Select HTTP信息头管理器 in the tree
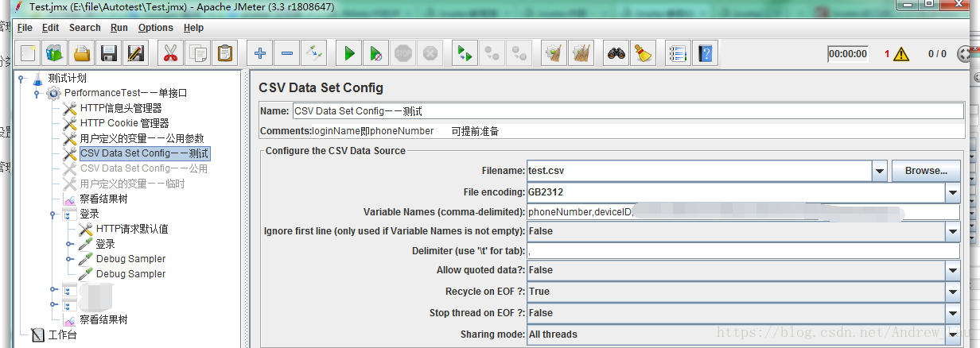 point(121,109)
